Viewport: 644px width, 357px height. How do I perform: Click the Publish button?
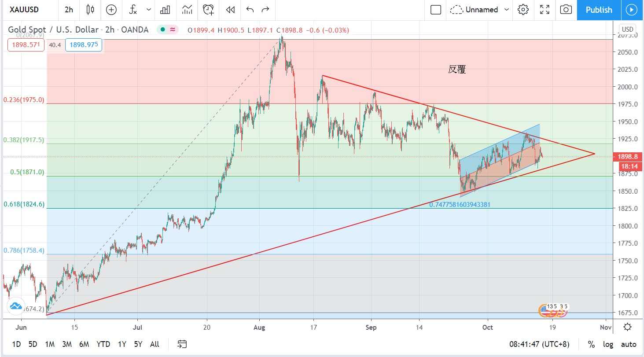[599, 10]
